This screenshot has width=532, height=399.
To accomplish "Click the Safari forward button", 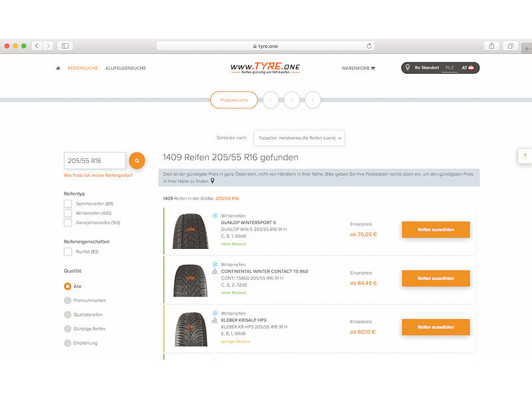I will coord(48,46).
